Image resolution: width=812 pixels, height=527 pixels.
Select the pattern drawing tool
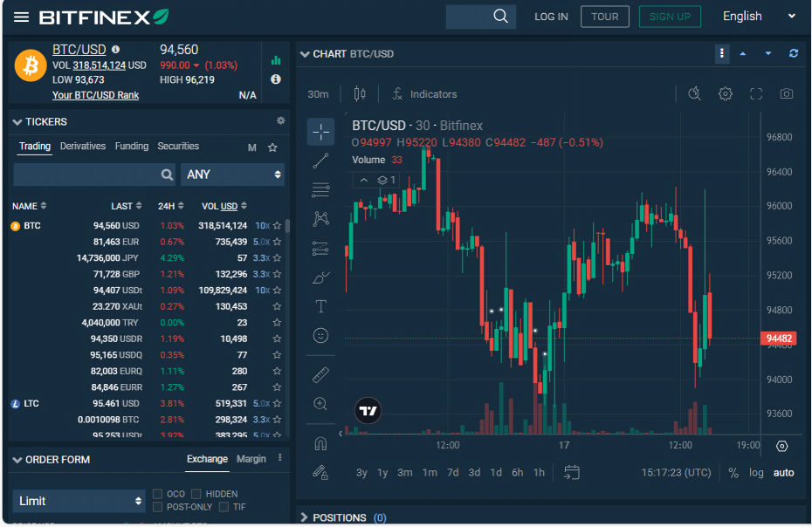click(x=320, y=219)
